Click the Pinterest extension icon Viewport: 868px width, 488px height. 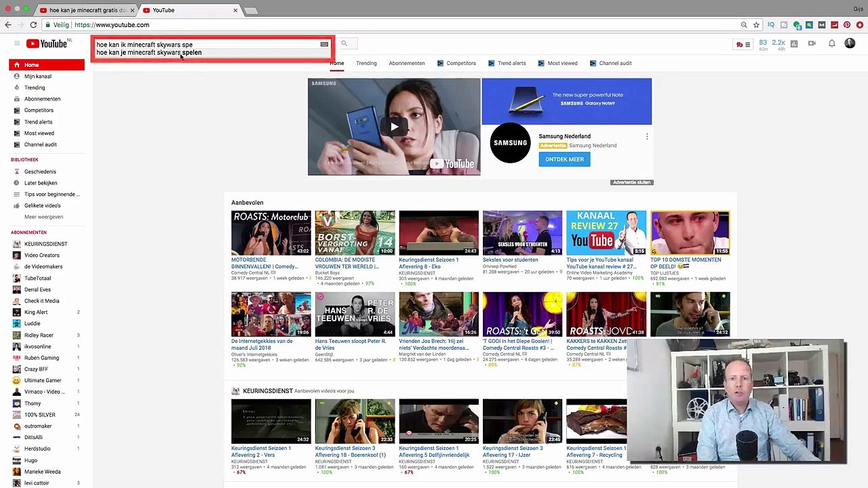pos(847,25)
